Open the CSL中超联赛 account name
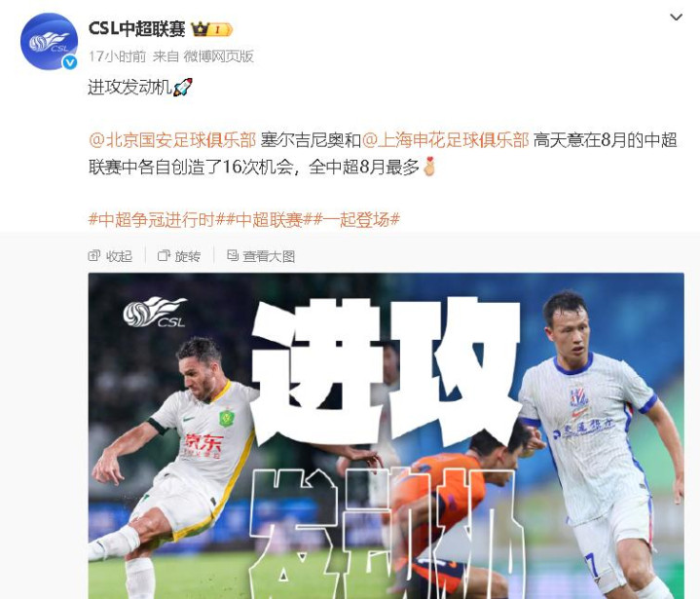This screenshot has width=700, height=599. (x=136, y=29)
